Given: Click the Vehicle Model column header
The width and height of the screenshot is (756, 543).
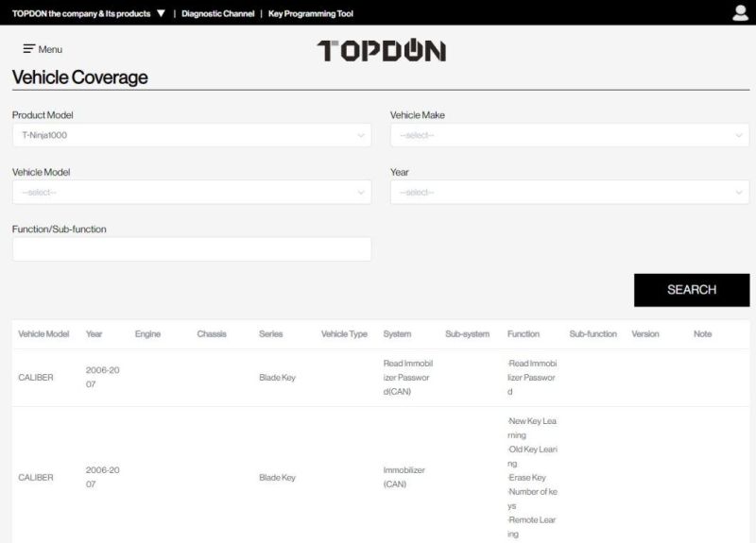Looking at the screenshot, I should coord(43,334).
